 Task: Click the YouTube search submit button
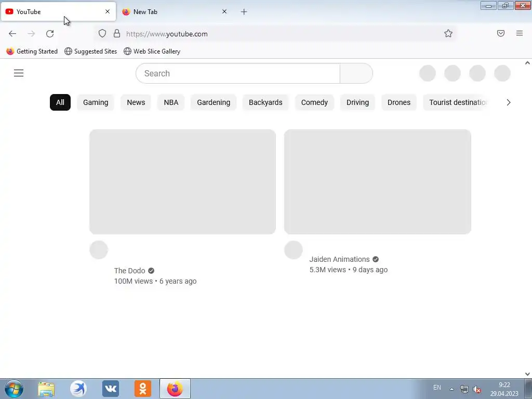coord(356,73)
